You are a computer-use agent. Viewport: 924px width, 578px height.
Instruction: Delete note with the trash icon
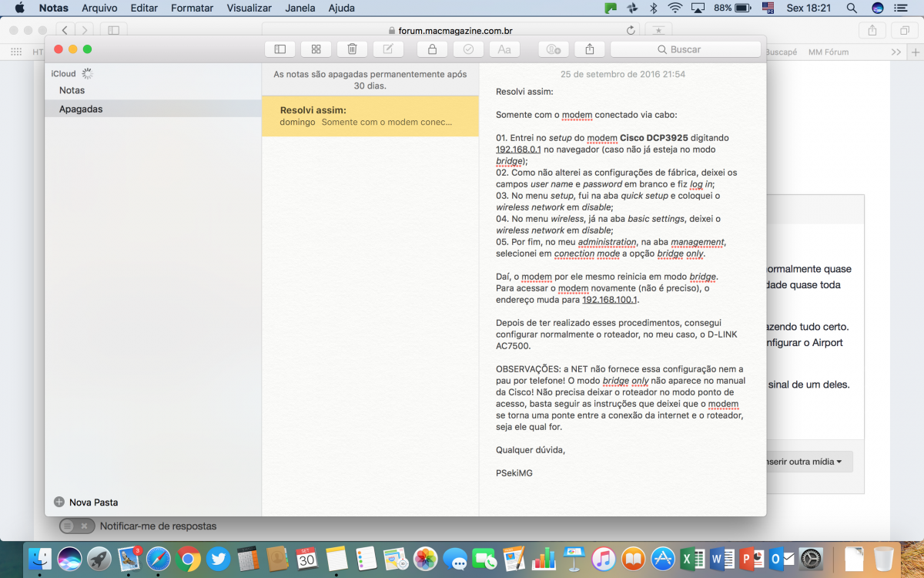pos(352,49)
